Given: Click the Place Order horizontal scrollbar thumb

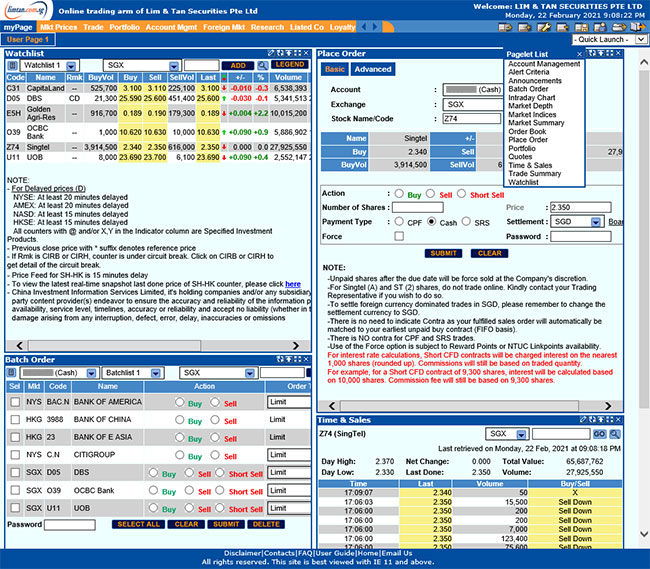Looking at the screenshot, I should [x=459, y=406].
